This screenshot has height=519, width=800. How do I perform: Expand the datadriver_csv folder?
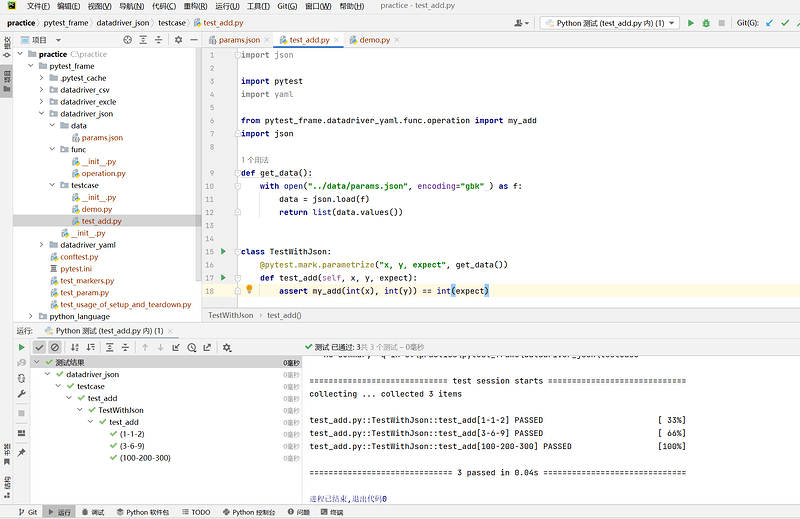point(41,90)
